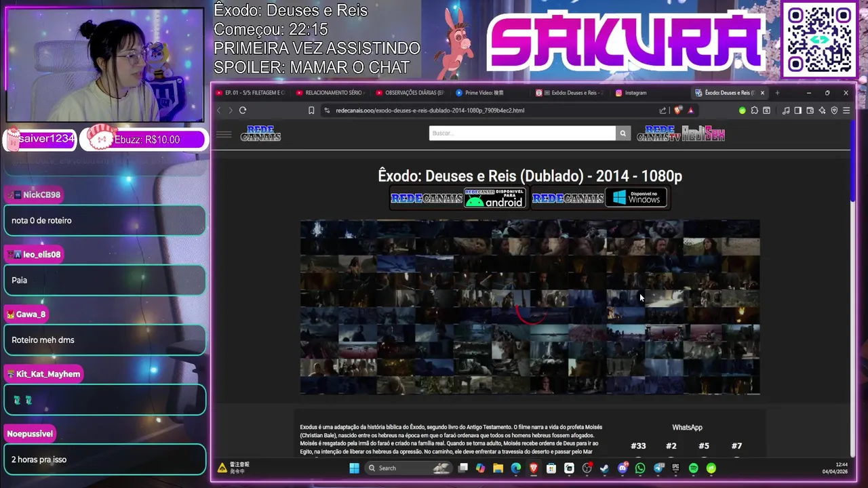Open the media control music-note icon
This screenshot has width=868, height=488.
pyautogui.click(x=786, y=110)
